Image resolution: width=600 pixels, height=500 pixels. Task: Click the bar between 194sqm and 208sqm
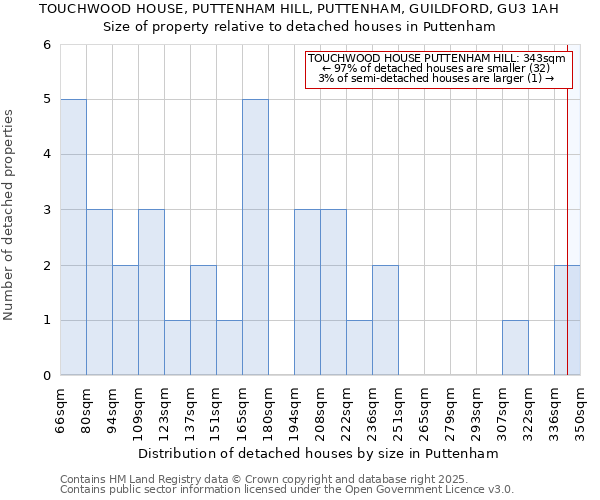(307, 293)
